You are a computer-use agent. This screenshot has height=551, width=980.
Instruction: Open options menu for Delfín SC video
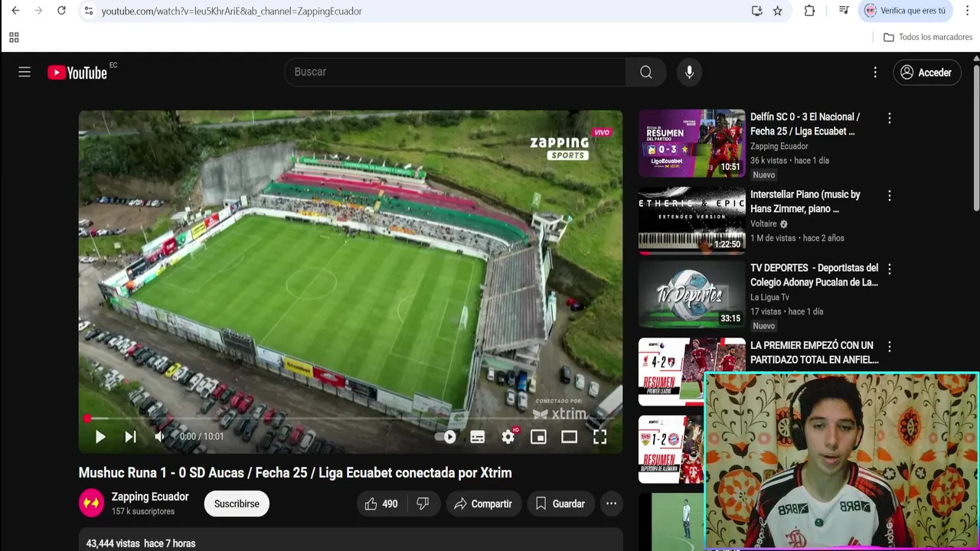click(889, 118)
